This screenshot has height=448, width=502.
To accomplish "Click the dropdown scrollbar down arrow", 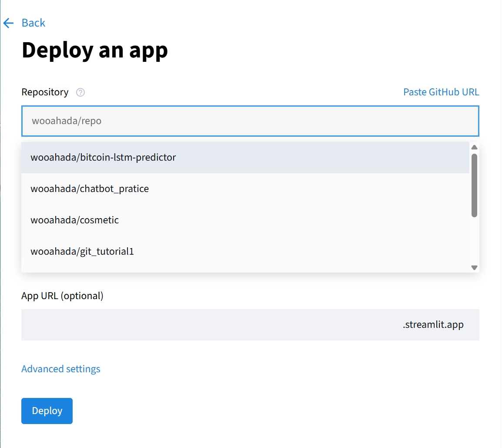I will click(x=475, y=268).
